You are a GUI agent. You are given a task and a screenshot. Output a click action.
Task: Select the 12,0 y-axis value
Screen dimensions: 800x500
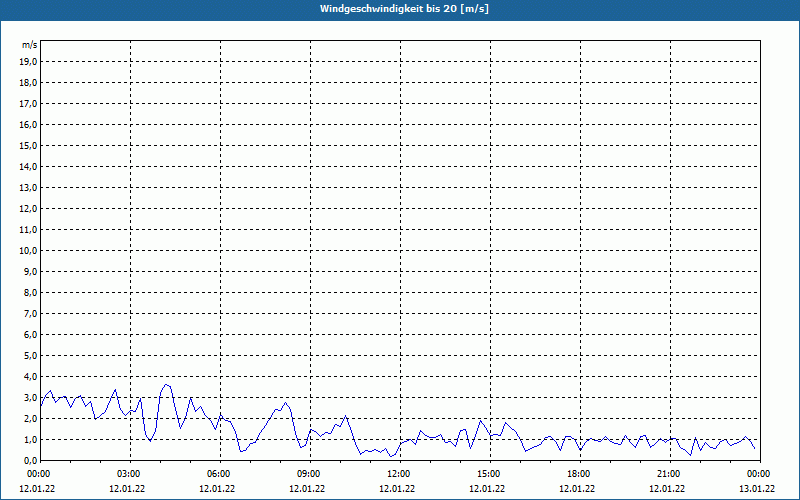point(30,209)
